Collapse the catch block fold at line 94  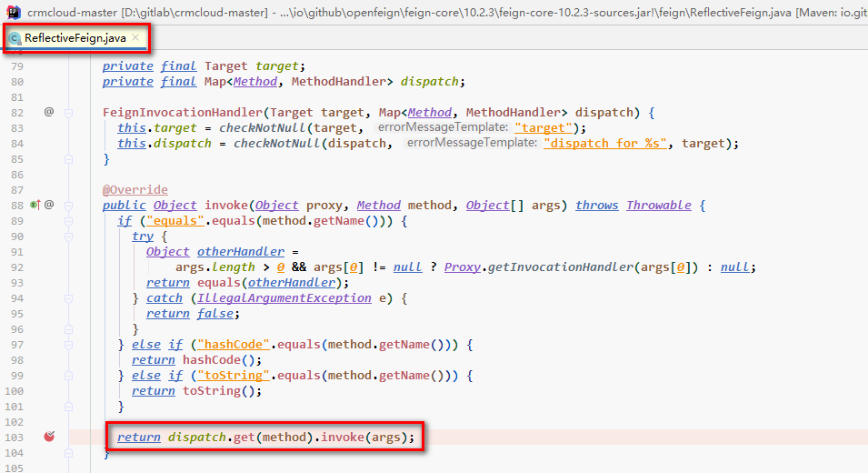[69, 298]
